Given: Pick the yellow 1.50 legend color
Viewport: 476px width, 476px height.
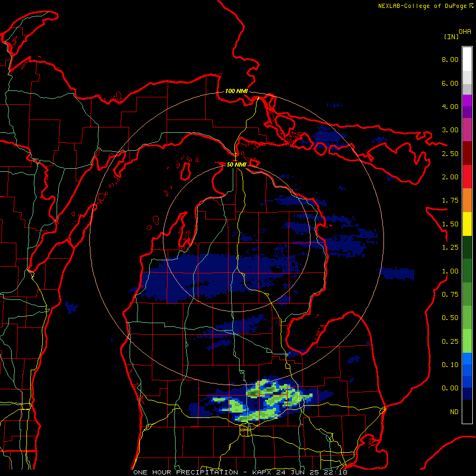Looking at the screenshot, I should [x=467, y=224].
